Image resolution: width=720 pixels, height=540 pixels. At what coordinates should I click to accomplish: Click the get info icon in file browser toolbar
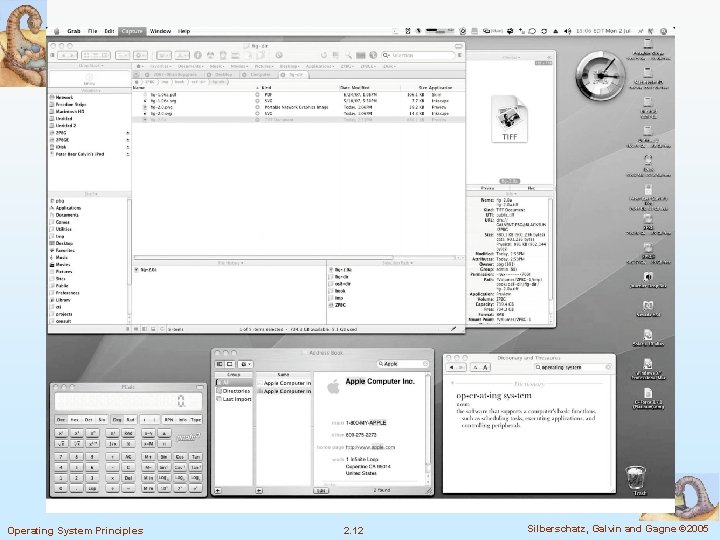coord(197,55)
